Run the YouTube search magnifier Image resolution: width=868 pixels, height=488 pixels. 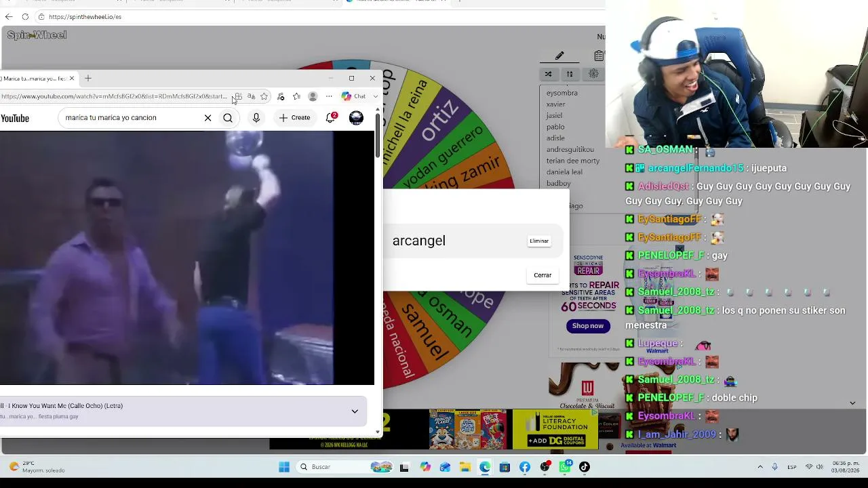point(228,118)
